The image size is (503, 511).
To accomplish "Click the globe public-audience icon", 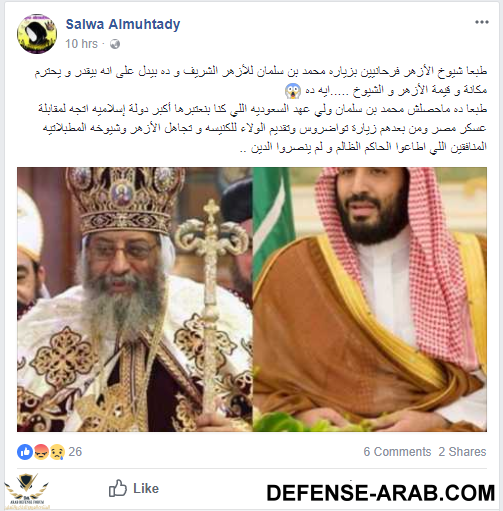I will tap(115, 44).
